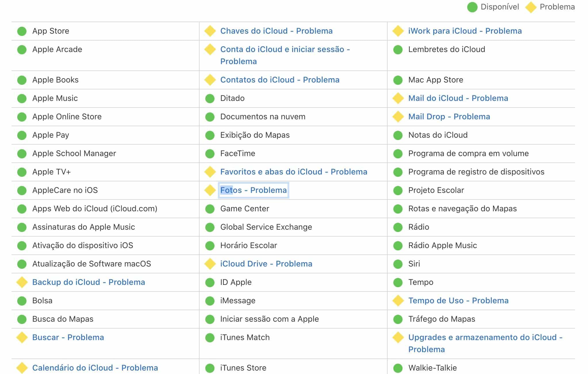Open iWork para iCloud - Problema link
The height and width of the screenshot is (374, 588).
tap(465, 31)
